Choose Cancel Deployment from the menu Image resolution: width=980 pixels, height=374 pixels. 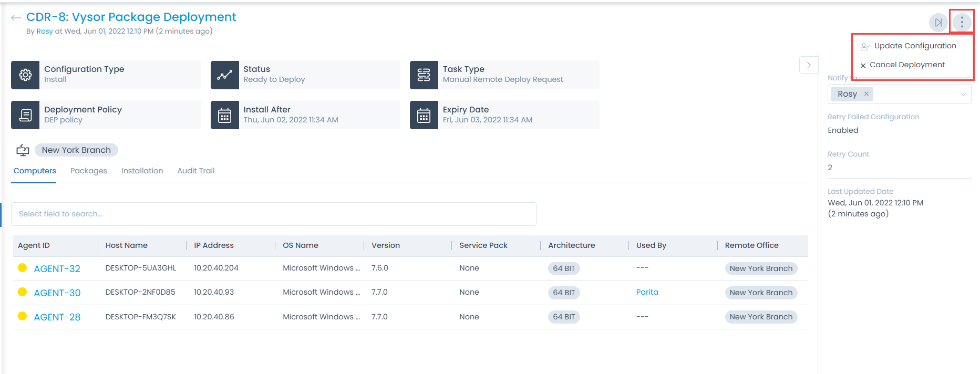click(903, 65)
